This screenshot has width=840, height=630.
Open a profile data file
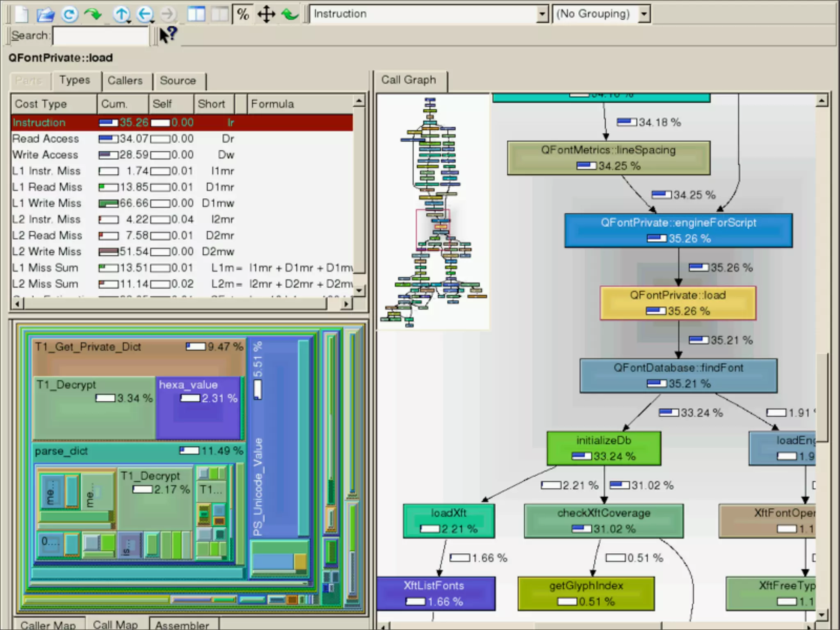point(46,14)
